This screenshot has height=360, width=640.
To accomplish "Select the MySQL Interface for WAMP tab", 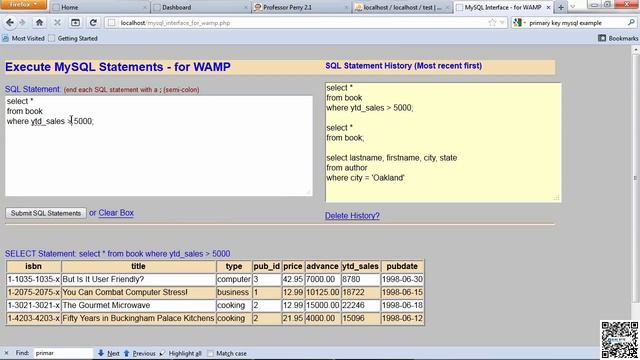I will click(x=503, y=7).
